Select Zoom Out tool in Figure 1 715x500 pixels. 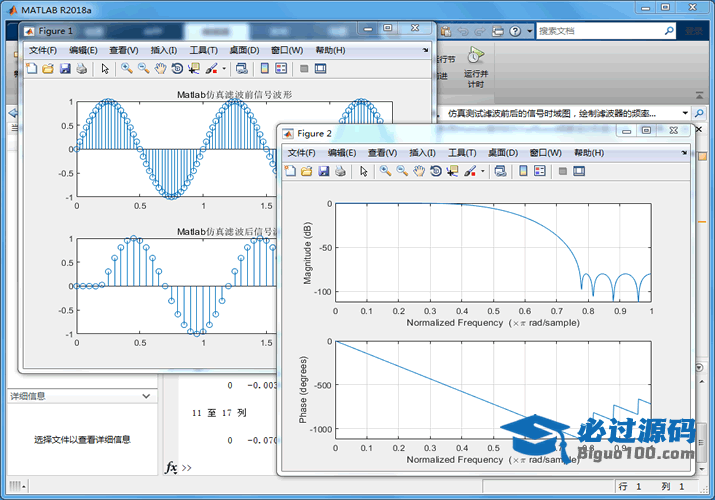pyautogui.click(x=144, y=69)
